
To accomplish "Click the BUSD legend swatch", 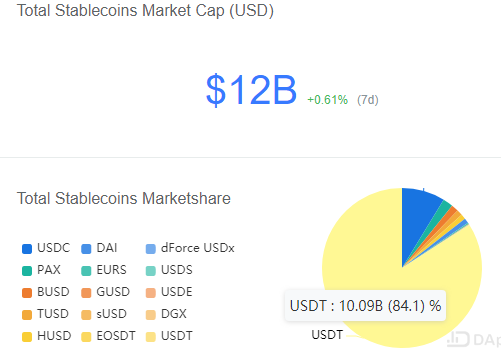I will [27, 293].
